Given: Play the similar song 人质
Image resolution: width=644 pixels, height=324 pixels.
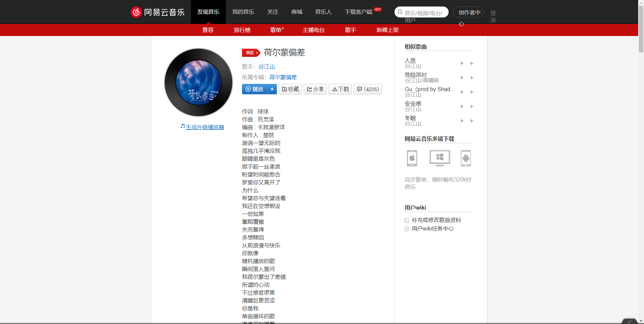Looking at the screenshot, I should [x=462, y=63].
